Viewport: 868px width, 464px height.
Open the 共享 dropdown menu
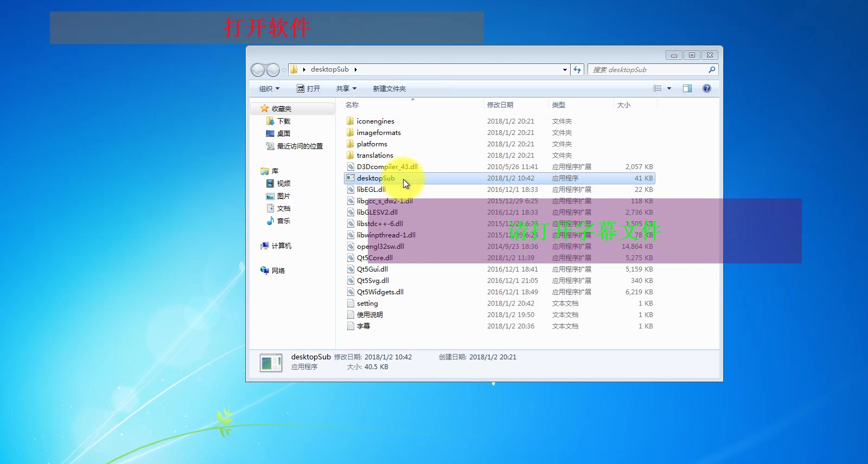346,88
